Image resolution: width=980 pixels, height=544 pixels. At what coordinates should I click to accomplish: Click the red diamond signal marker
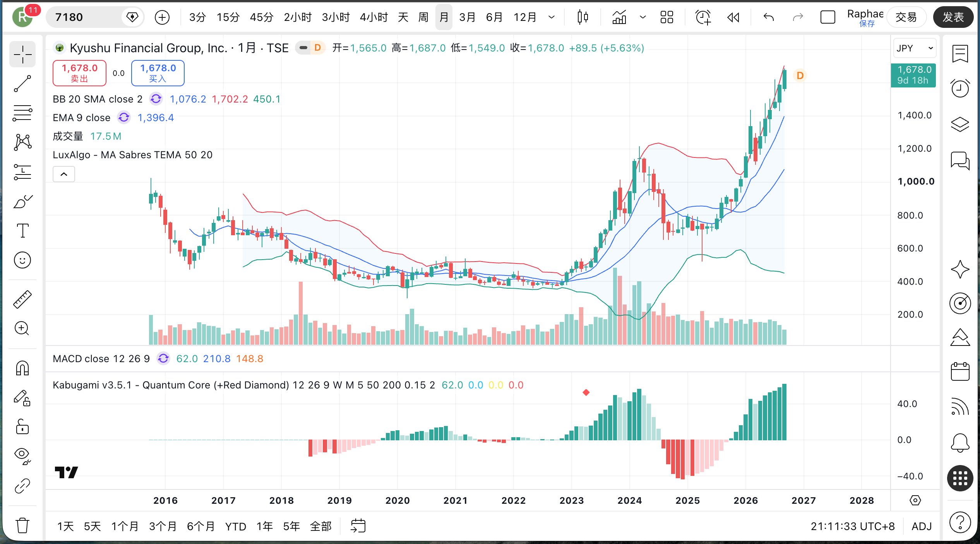(x=586, y=393)
